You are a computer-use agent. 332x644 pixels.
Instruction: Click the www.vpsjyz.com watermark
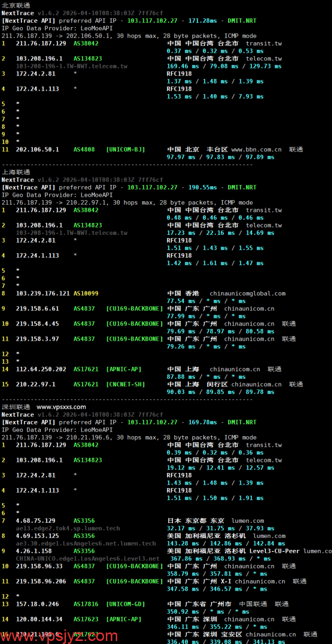tap(60, 636)
